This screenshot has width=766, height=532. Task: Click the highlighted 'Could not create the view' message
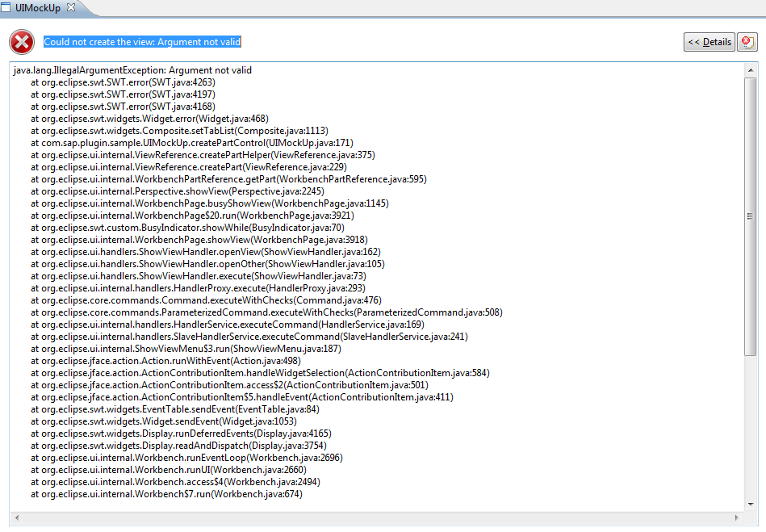point(142,42)
